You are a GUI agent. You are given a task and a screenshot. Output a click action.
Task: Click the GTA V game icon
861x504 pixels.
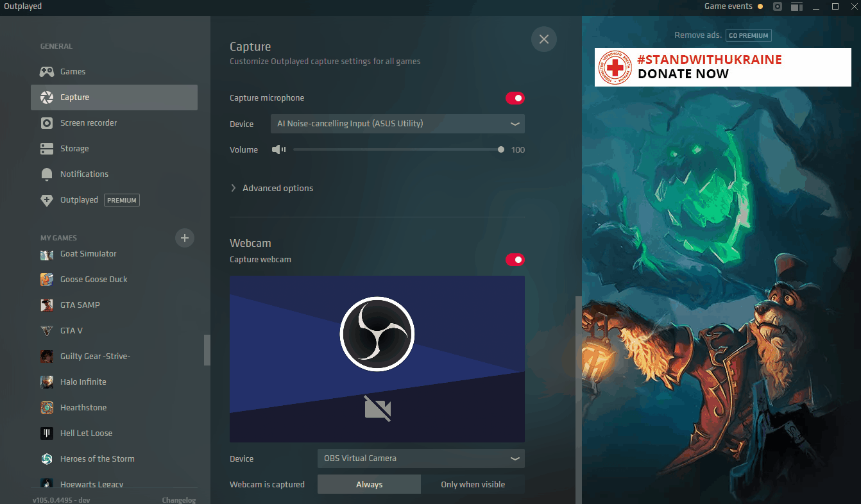47,331
